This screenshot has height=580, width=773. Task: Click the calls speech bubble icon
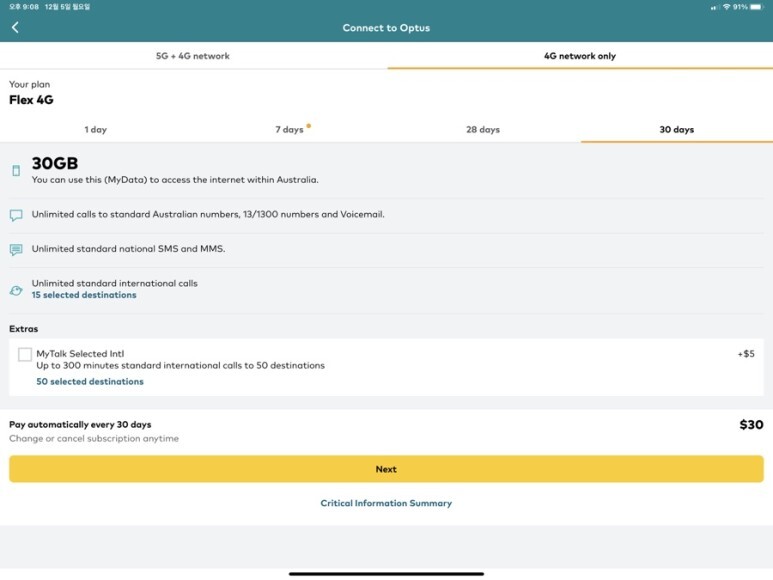(16, 215)
